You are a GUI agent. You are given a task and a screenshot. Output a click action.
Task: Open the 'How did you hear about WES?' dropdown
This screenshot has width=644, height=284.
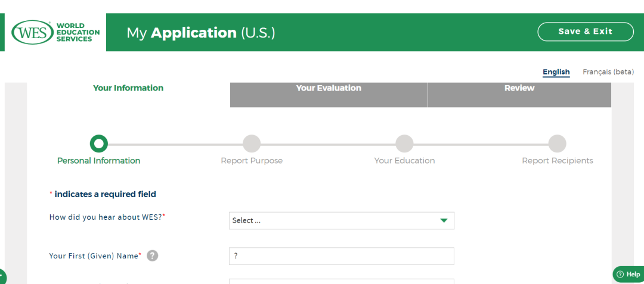tap(341, 220)
